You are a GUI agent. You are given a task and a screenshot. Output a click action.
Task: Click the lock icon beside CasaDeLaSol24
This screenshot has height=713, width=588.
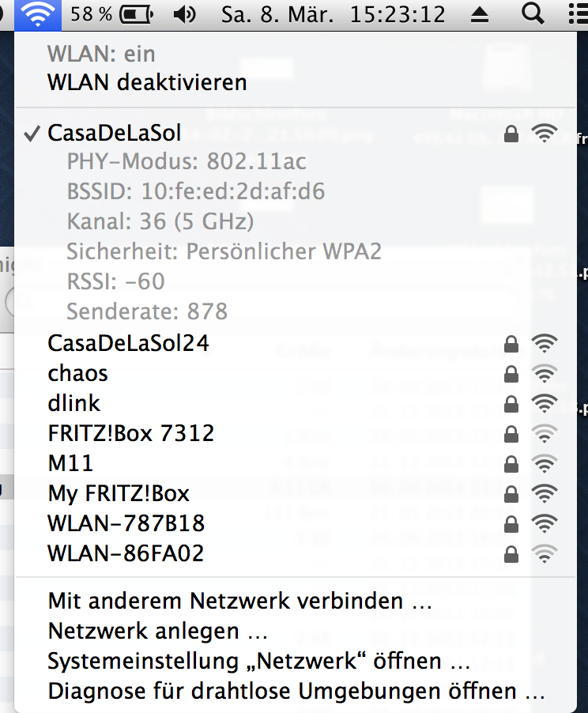[x=511, y=344]
